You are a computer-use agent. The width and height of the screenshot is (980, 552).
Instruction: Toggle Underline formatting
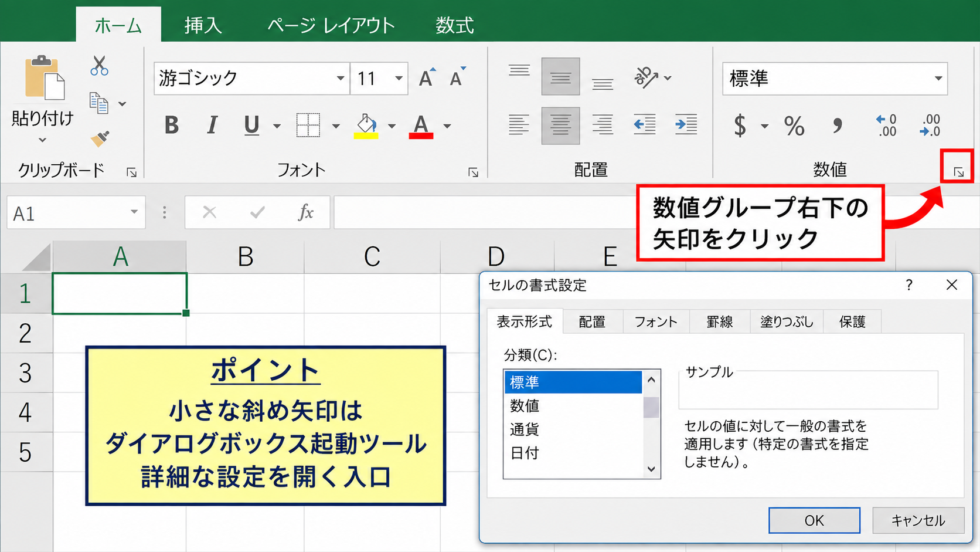pyautogui.click(x=251, y=125)
